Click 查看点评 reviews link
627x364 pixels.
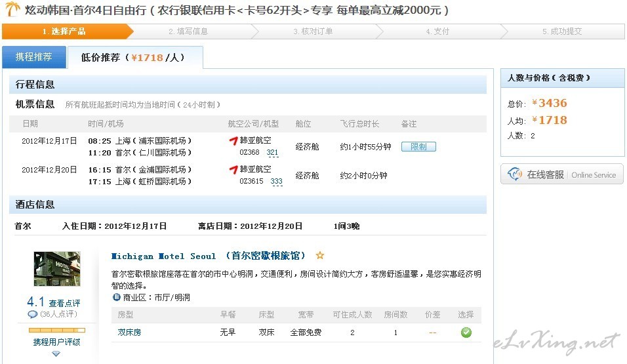click(x=64, y=303)
